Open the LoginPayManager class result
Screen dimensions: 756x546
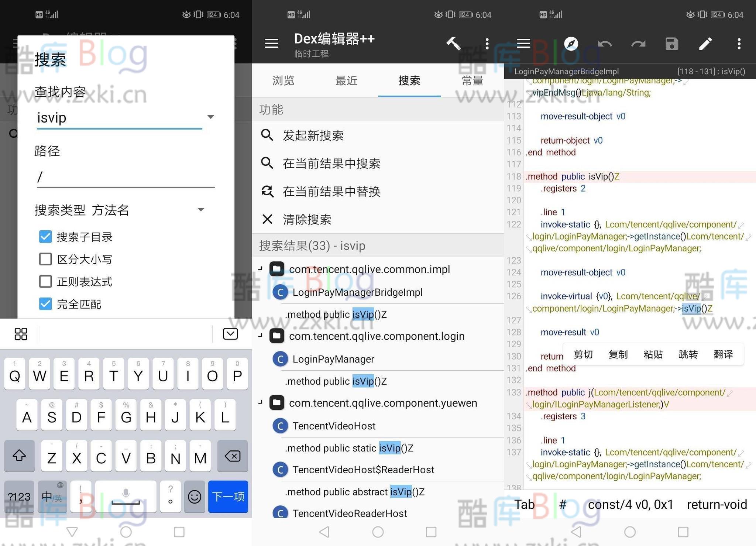(x=333, y=359)
